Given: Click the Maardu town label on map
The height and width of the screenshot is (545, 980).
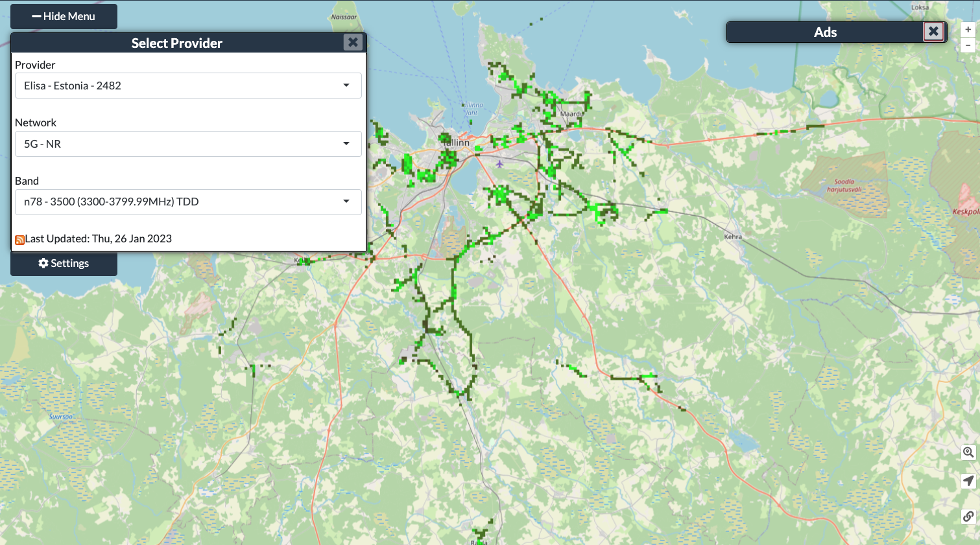Looking at the screenshot, I should click(571, 114).
